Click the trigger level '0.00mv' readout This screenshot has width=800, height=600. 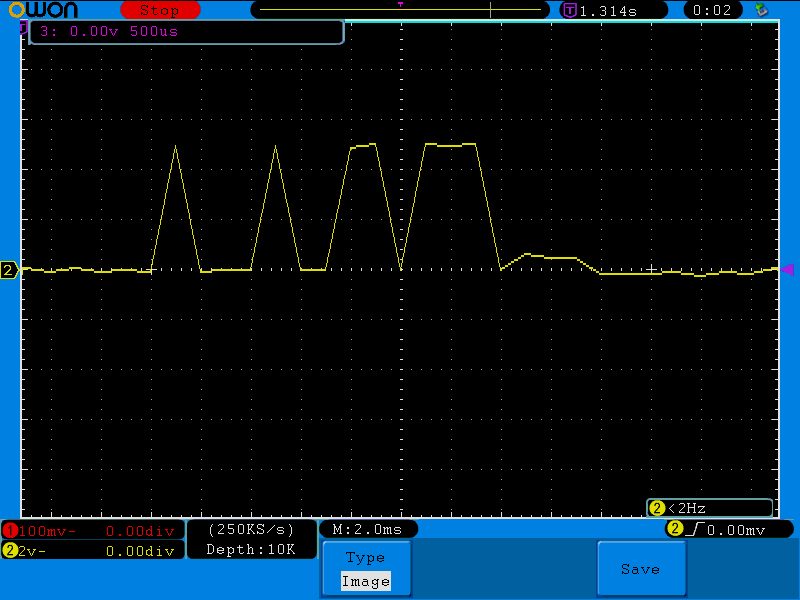[736, 531]
